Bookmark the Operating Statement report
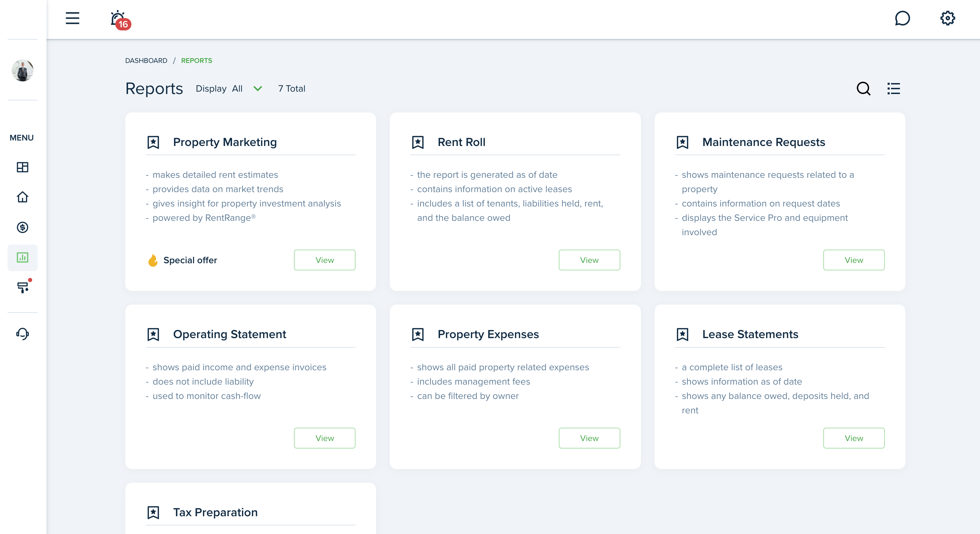980x534 pixels. coord(153,334)
